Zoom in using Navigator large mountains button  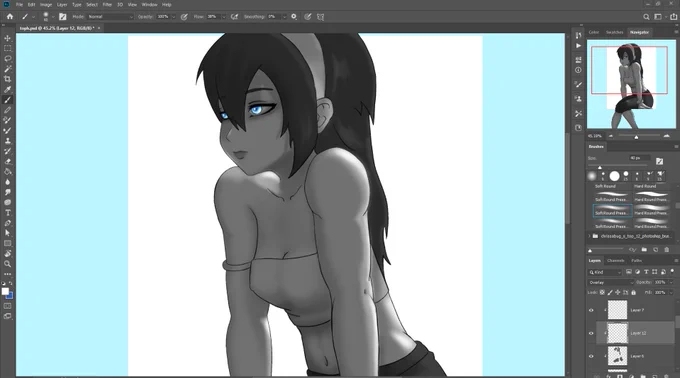[x=667, y=136]
